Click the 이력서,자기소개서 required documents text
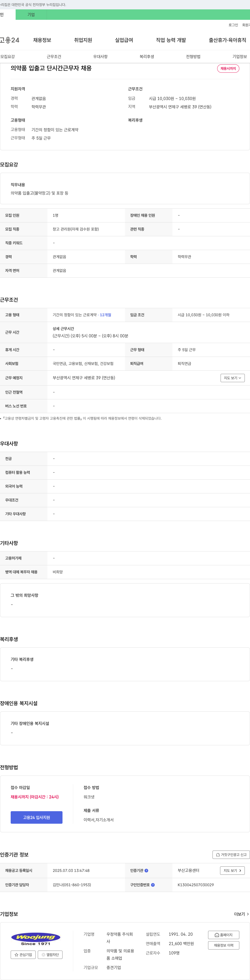Viewport: 250px width, 980px height. 98,820
